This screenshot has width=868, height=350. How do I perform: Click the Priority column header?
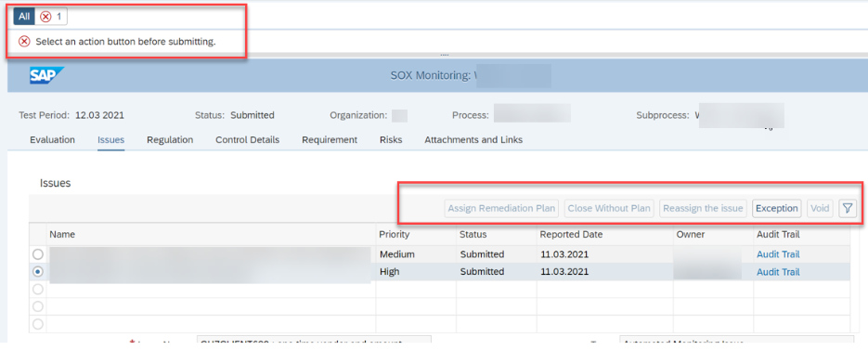click(x=416, y=234)
